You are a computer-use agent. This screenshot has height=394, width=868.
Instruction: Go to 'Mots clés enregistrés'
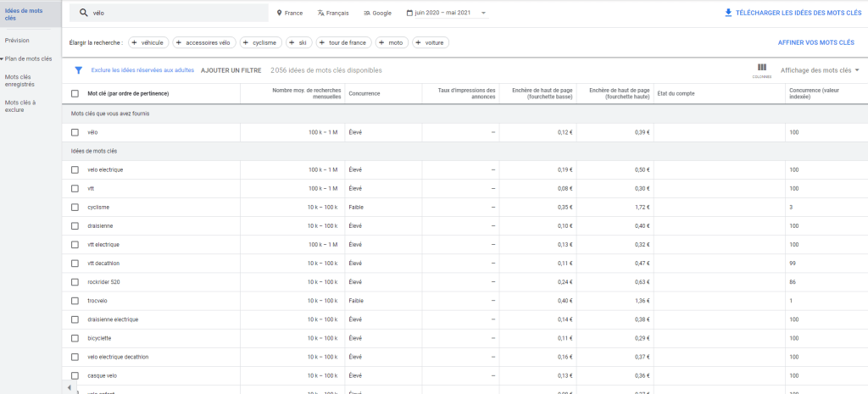[x=19, y=80]
